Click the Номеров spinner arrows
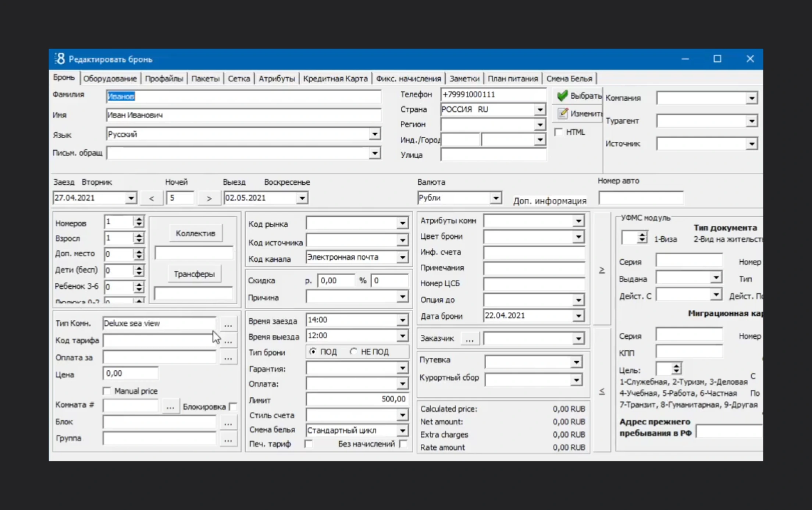Screen dimensions: 812x510 [x=139, y=222]
